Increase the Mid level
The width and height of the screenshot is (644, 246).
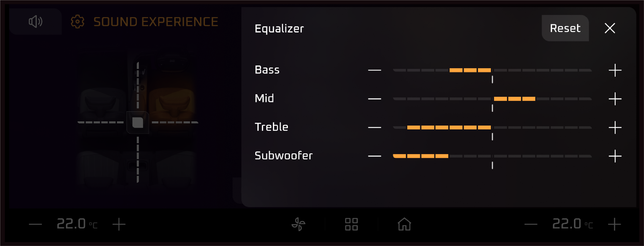click(x=615, y=99)
